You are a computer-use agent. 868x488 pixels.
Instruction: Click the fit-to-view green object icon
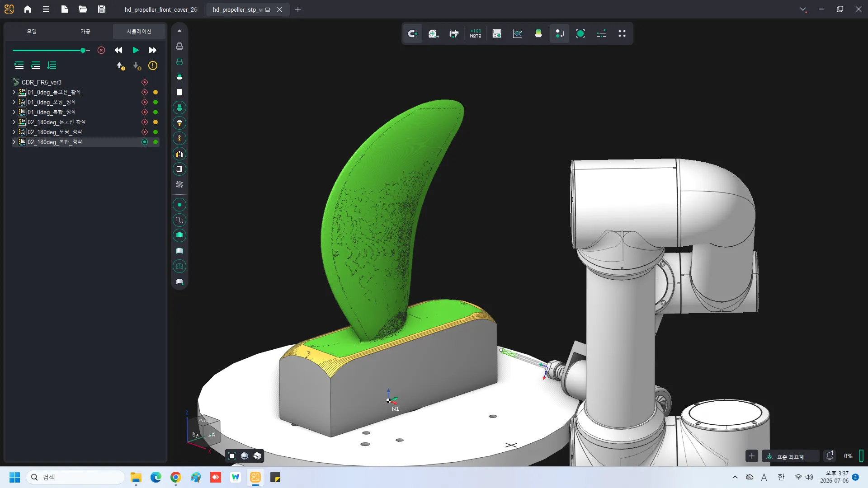(580, 33)
